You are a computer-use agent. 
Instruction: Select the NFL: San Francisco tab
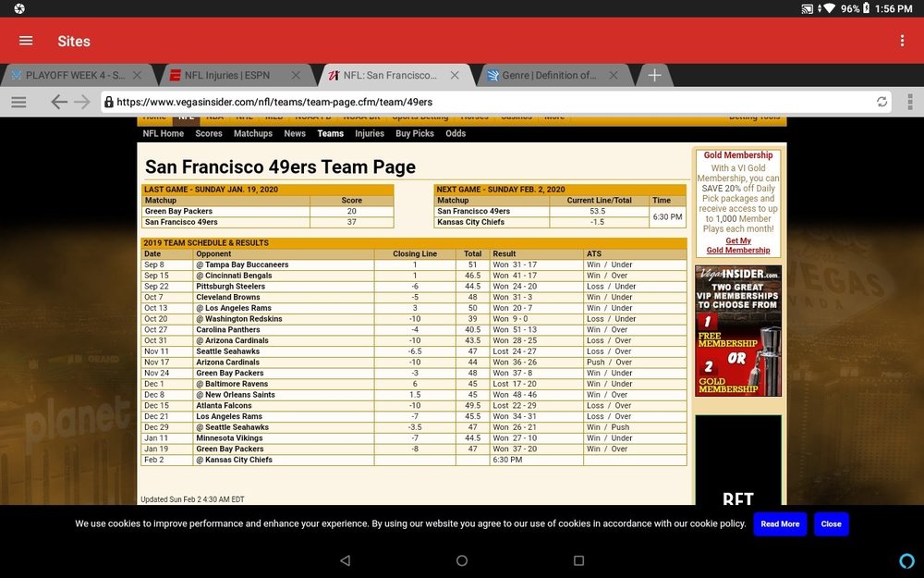coord(390,75)
